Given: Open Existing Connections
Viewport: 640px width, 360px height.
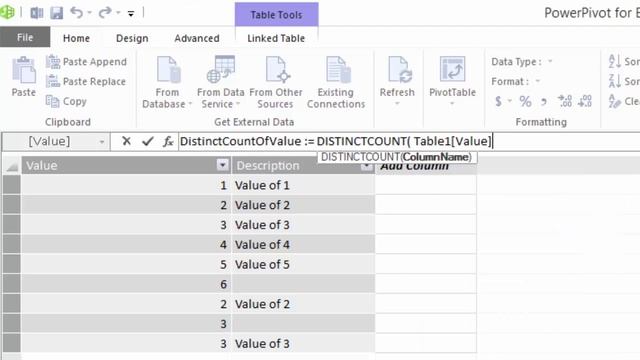Looking at the screenshot, I should click(336, 82).
